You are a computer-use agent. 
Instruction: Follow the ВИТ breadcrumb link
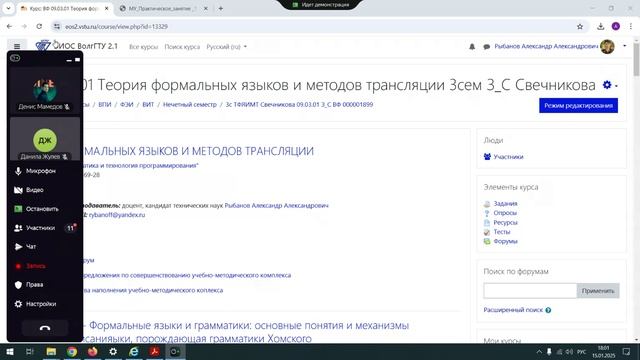click(148, 104)
